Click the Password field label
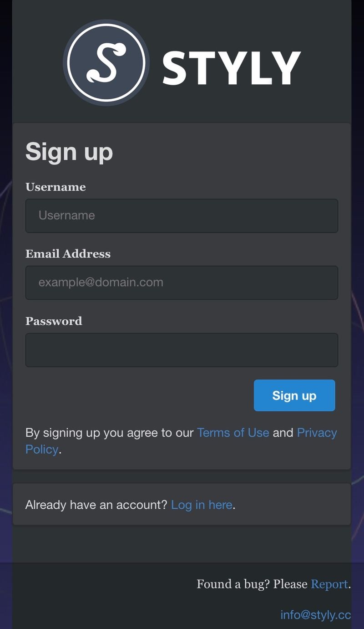Viewport: 364px width, 629px height. coord(54,321)
